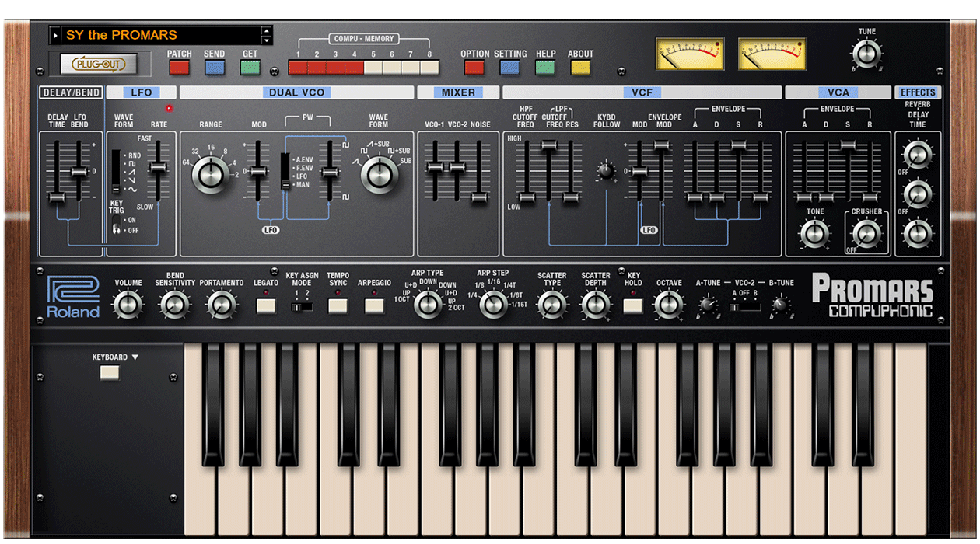Viewport: 980px width, 544px height.
Task: Click the TUNE knob
Action: pyautogui.click(x=866, y=54)
